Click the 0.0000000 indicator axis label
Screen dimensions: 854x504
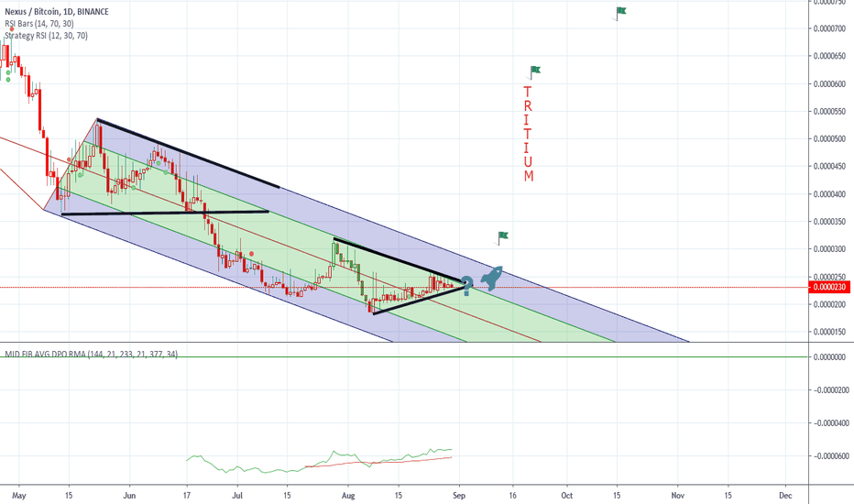pos(829,356)
